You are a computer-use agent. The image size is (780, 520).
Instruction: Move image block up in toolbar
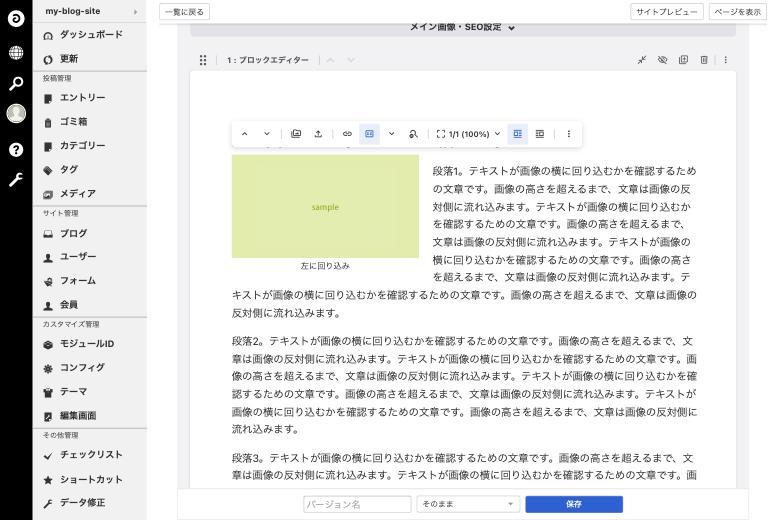245,134
